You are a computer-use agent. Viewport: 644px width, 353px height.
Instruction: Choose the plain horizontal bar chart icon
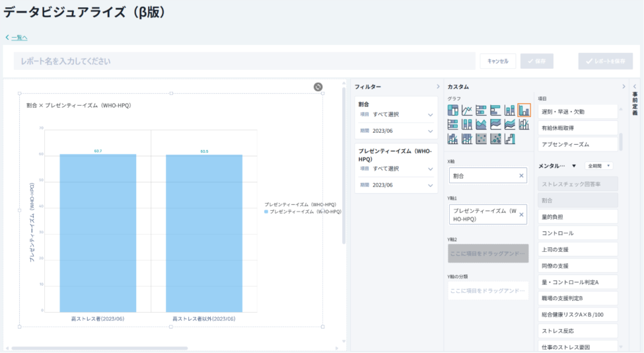click(x=495, y=110)
